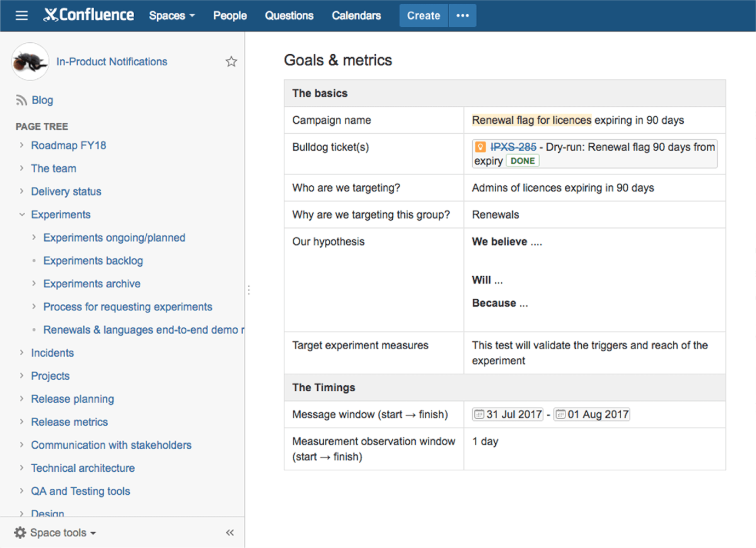Screen dimensions: 756x548
Task: Expand the Incidents page tree item
Action: coord(21,353)
